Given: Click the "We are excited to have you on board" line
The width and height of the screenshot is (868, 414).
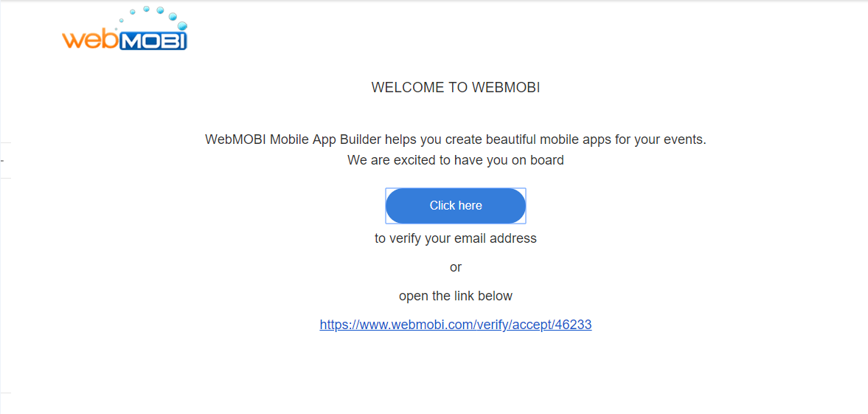Looking at the screenshot, I should pyautogui.click(x=456, y=160).
